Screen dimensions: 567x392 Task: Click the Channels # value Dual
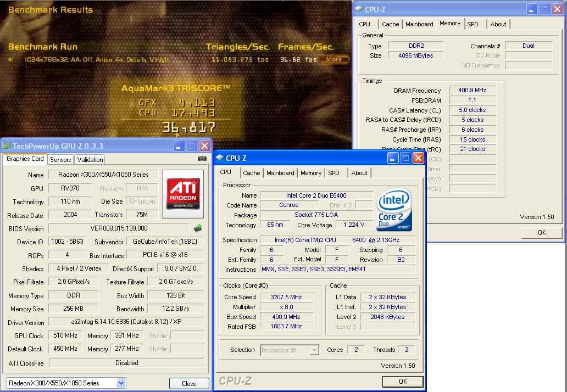[x=529, y=46]
